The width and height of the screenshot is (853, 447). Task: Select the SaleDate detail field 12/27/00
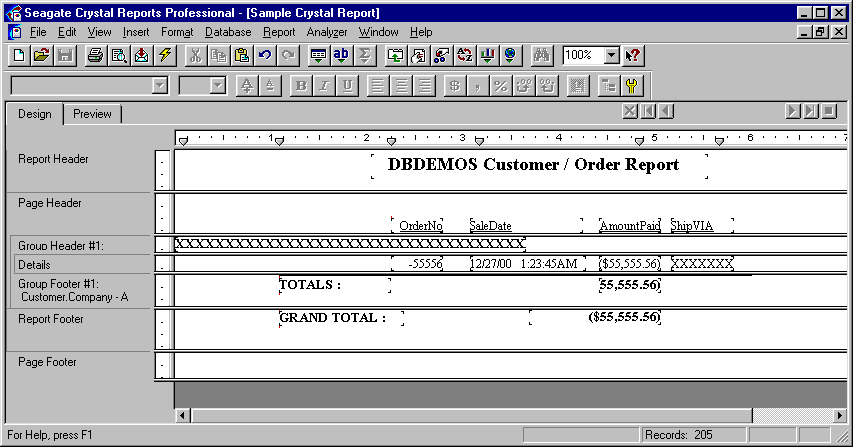(528, 264)
